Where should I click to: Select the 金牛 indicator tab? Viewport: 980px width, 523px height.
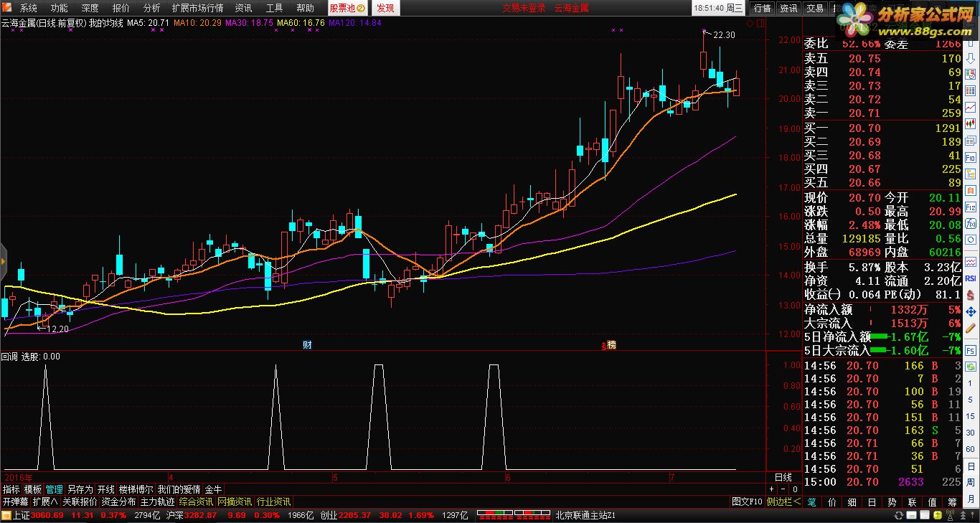pos(213,489)
